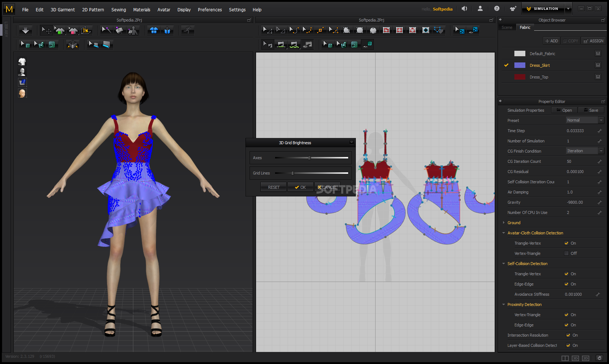Select the Select/Move tool in 3D toolbar
The image size is (609, 364).
46,30
